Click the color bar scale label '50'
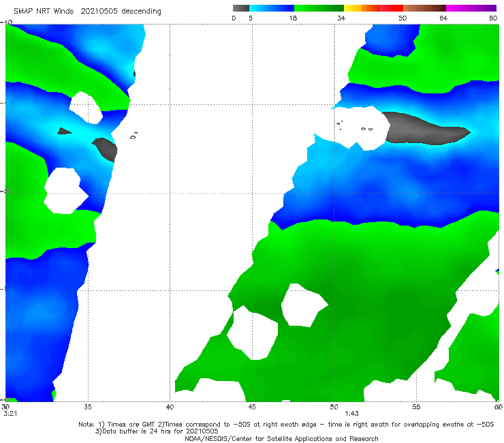Viewport: 504px width, 443px height. tap(403, 18)
